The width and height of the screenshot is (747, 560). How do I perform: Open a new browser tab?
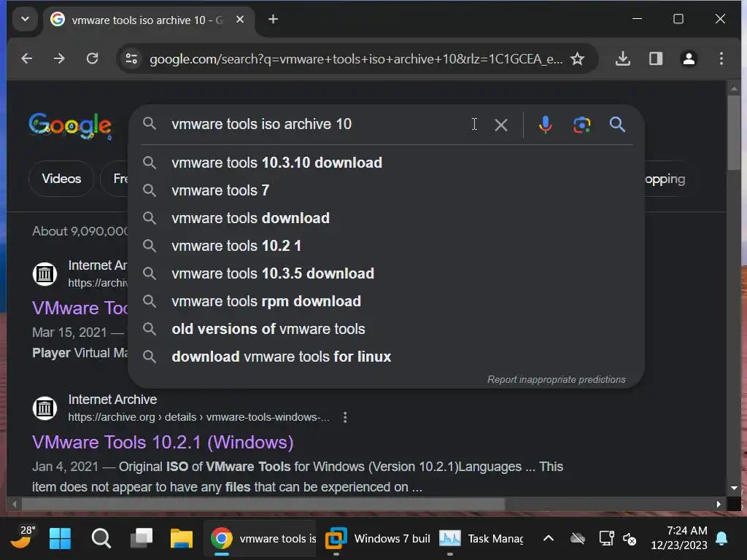click(273, 20)
